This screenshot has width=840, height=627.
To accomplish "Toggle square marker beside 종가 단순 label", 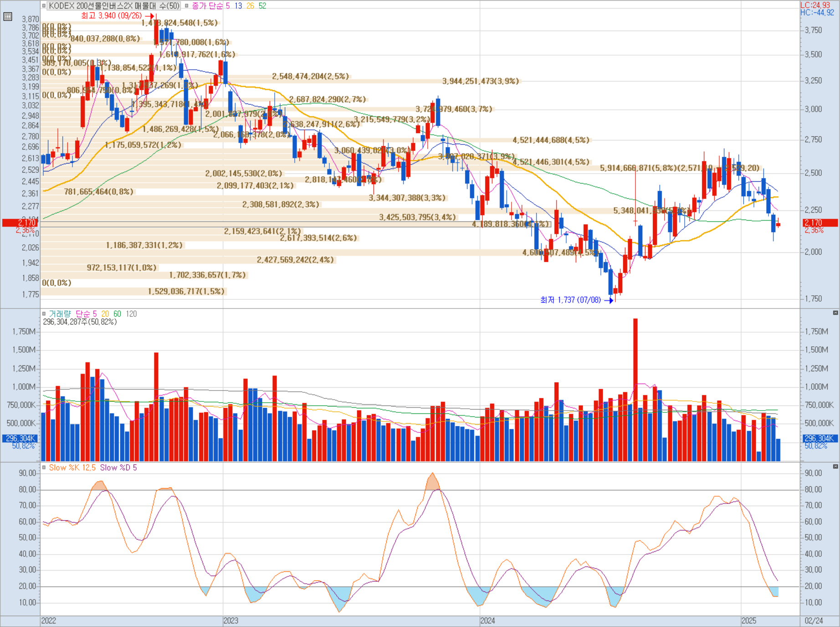I will tap(187, 6).
